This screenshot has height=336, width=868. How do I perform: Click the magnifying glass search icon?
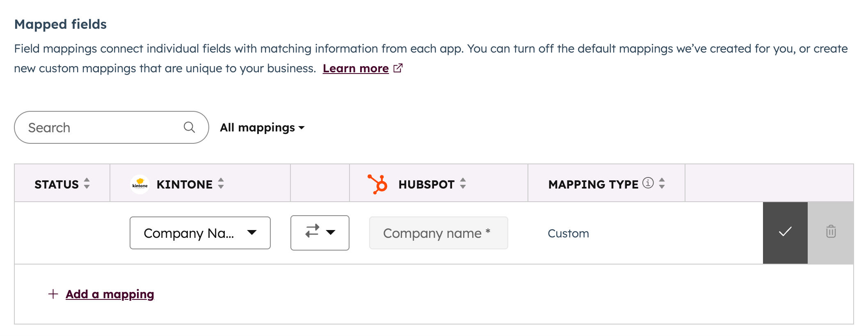pyautogui.click(x=189, y=127)
